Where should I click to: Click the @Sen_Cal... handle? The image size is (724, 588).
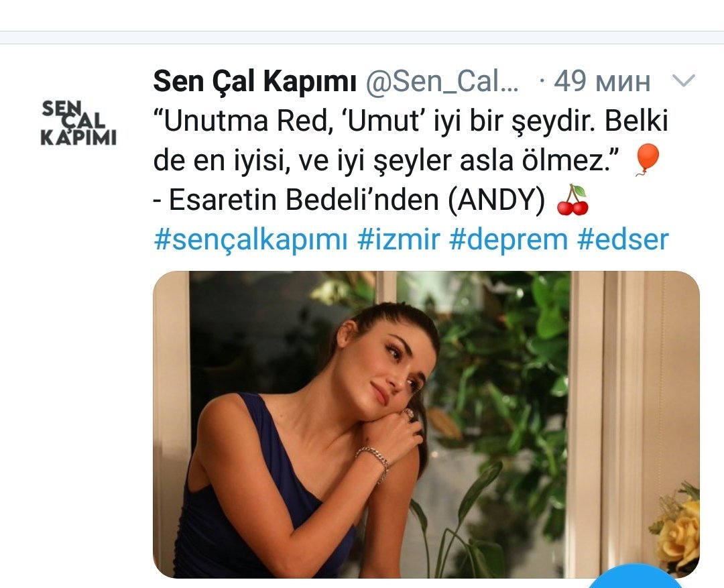click(442, 82)
